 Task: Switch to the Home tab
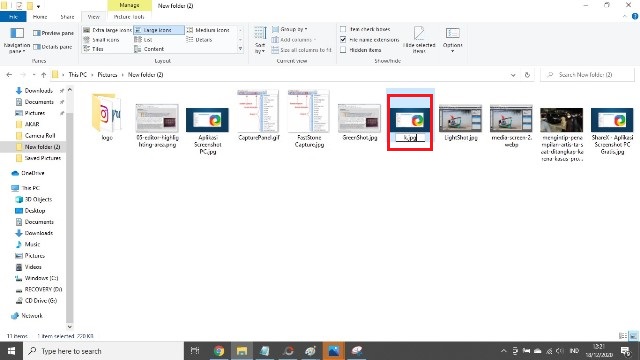pos(40,17)
